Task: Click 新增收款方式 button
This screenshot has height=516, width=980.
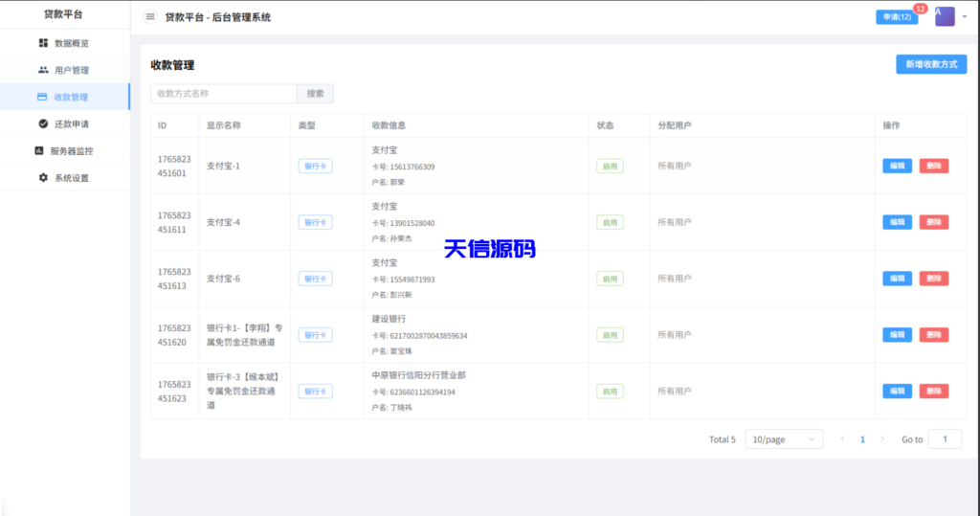Action: click(931, 64)
